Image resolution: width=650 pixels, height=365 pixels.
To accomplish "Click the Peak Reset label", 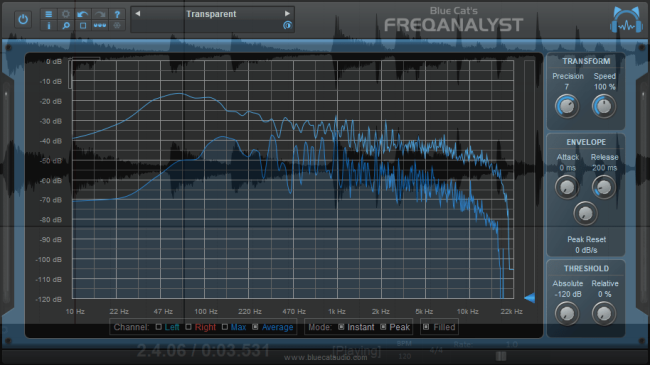I will point(586,239).
